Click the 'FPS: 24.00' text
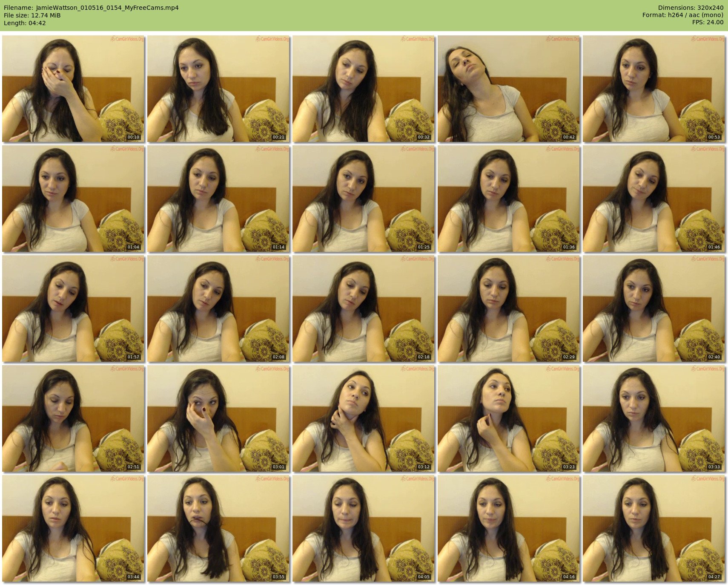This screenshot has height=585, width=728. 708,23
